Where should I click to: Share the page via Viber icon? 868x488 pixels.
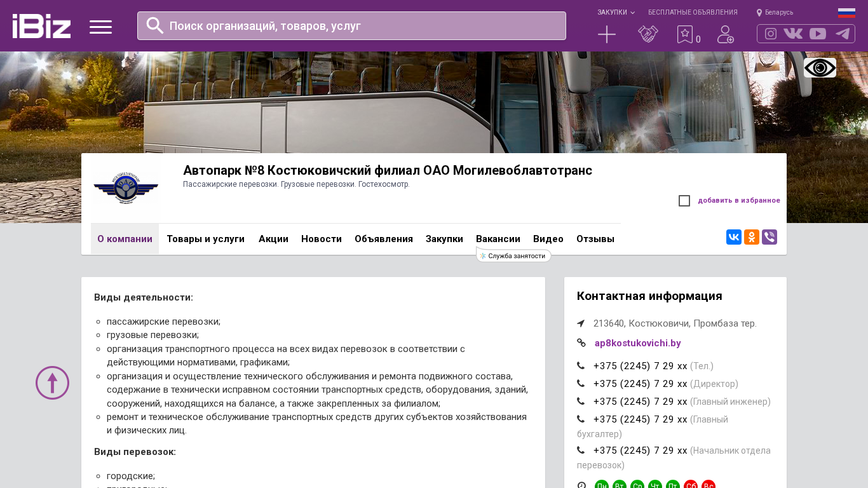770,237
